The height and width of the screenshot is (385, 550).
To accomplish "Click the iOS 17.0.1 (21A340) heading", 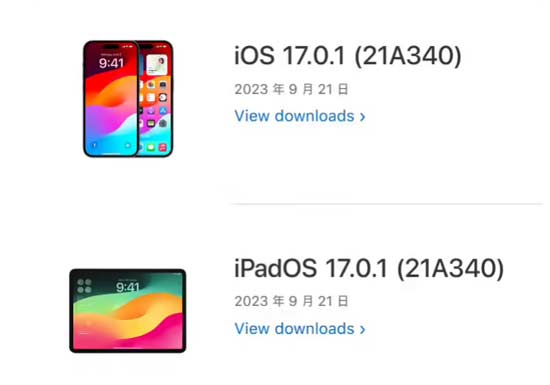I will pos(348,56).
